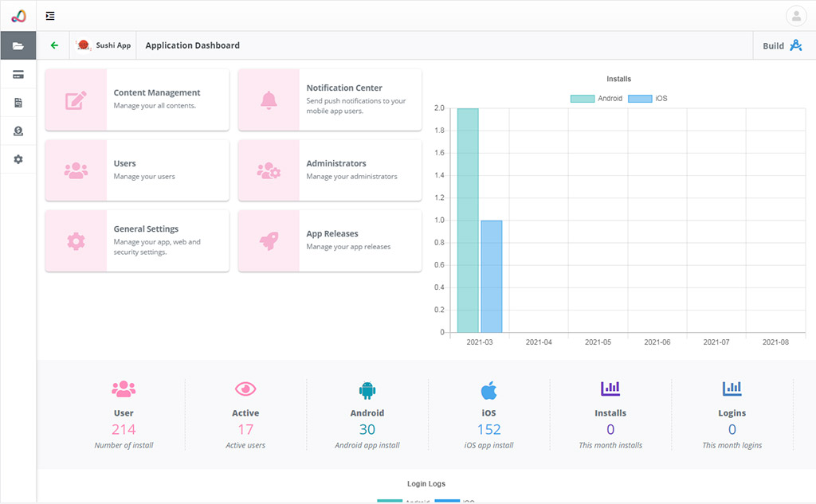This screenshot has height=504, width=816.
Task: Open the Users title link
Action: [x=124, y=163]
